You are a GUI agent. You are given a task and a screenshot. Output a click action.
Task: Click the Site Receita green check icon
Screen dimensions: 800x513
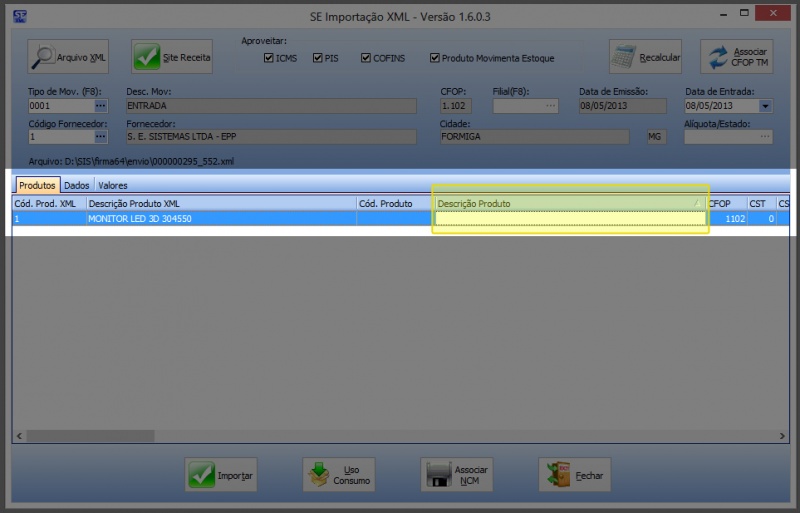pyautogui.click(x=148, y=57)
